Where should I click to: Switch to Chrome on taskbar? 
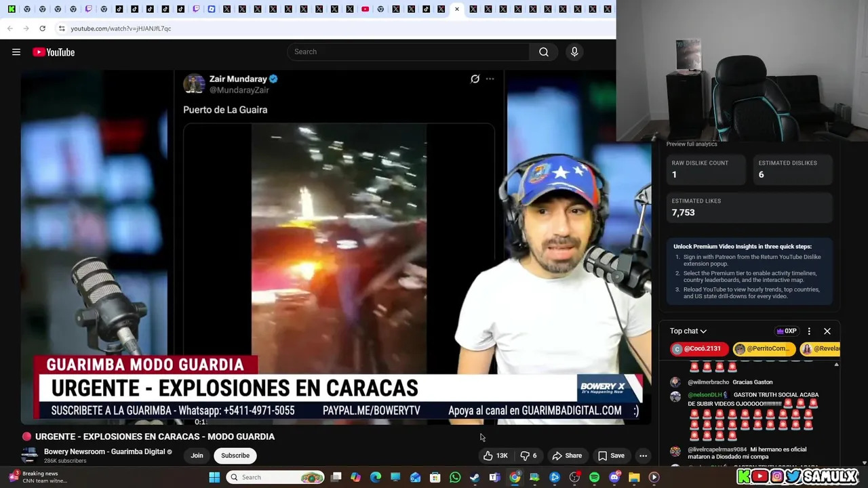pos(515,477)
